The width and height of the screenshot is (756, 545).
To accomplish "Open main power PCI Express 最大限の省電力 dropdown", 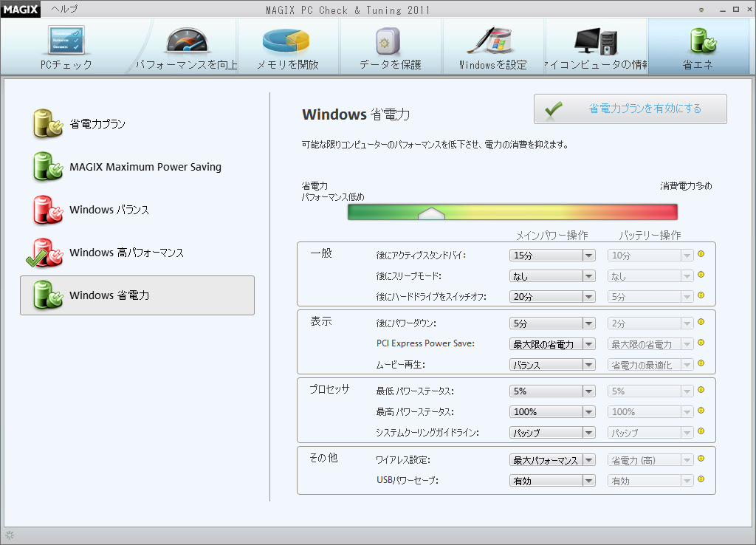I will click(x=552, y=344).
